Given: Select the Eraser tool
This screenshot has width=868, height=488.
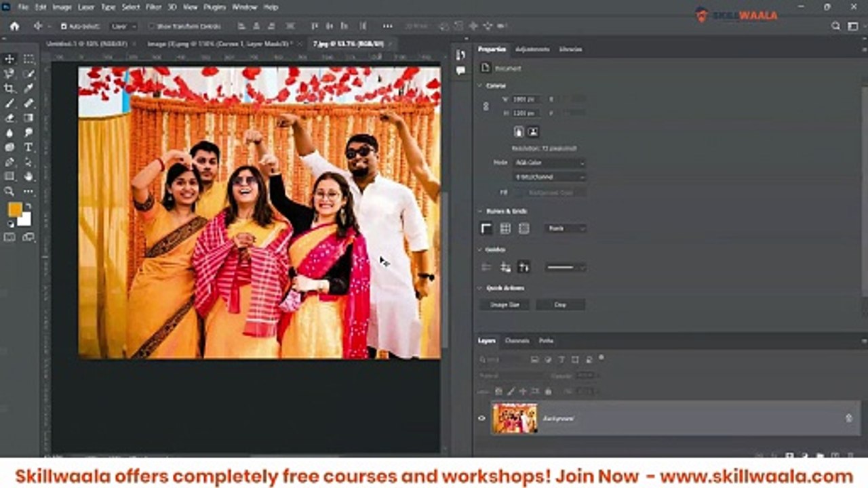Looking at the screenshot, I should pyautogui.click(x=9, y=118).
